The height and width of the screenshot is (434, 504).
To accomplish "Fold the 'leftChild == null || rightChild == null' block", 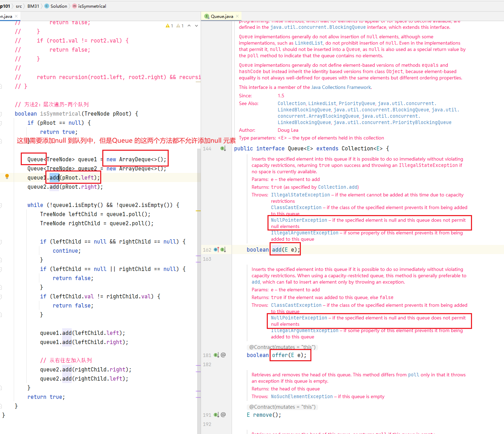I will click(x=1, y=269).
